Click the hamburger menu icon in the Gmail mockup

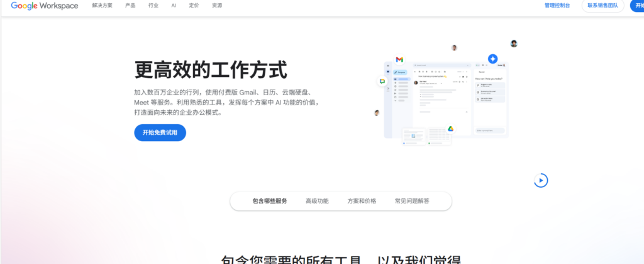coord(387,66)
